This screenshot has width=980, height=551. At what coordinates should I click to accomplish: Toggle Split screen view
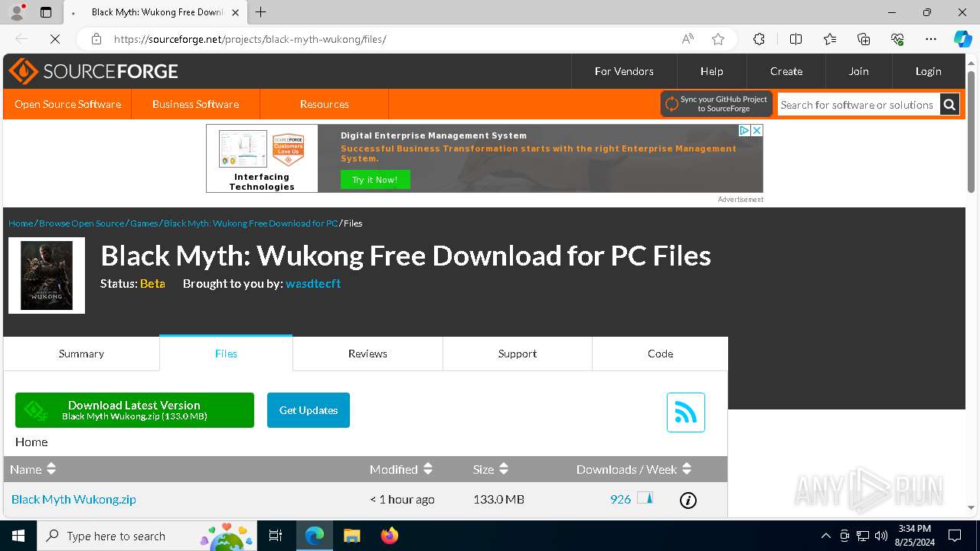click(795, 39)
